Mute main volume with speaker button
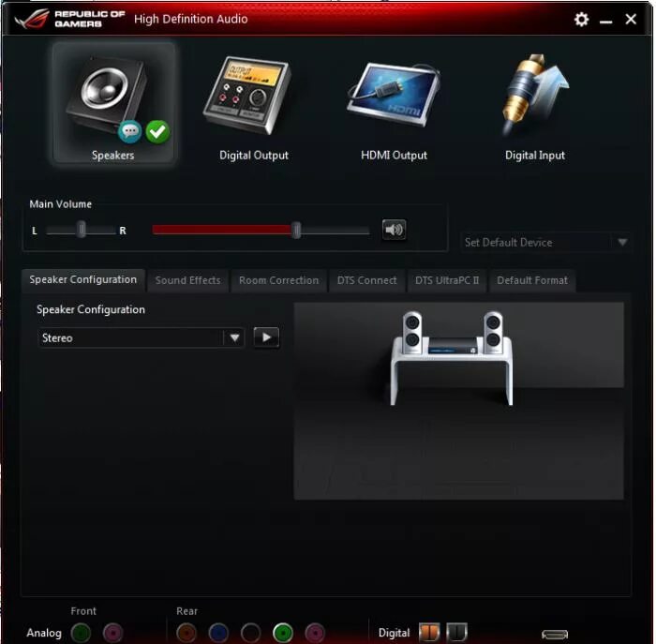 click(394, 230)
